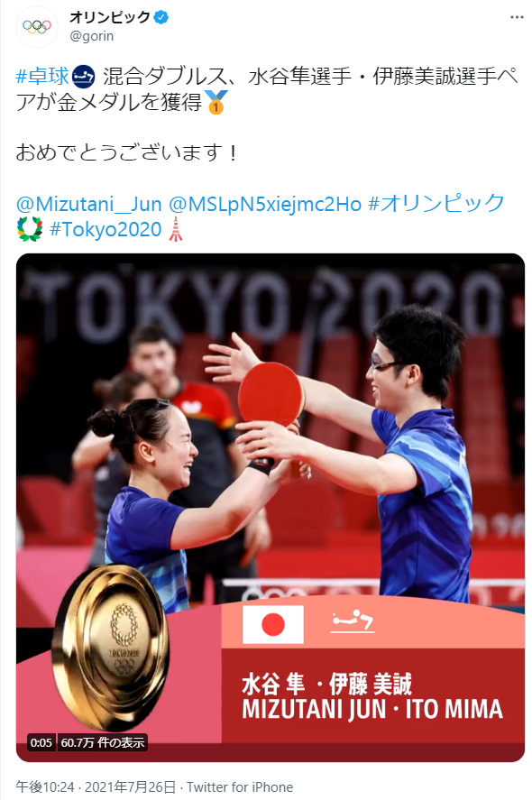Click the gold medal graphic in video

click(x=111, y=646)
